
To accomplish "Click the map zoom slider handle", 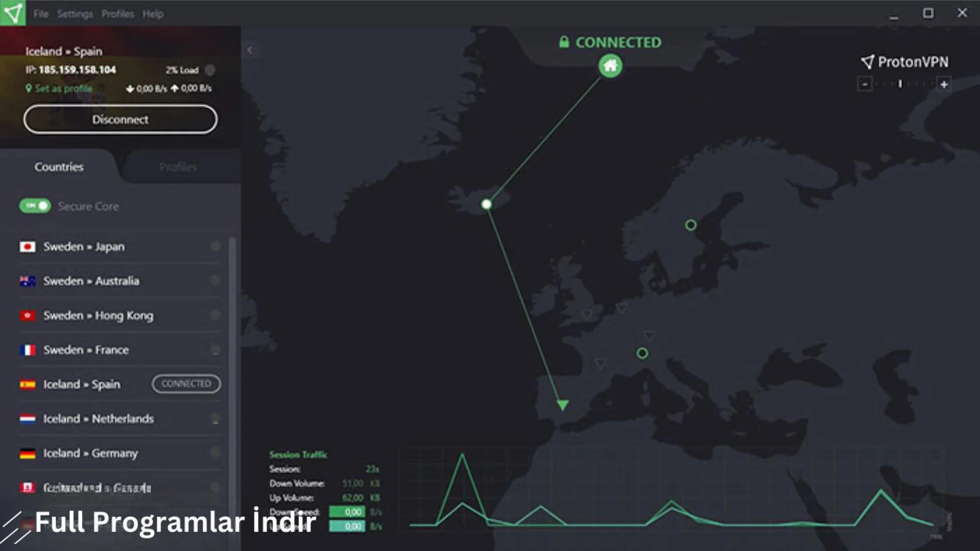I will tap(900, 84).
